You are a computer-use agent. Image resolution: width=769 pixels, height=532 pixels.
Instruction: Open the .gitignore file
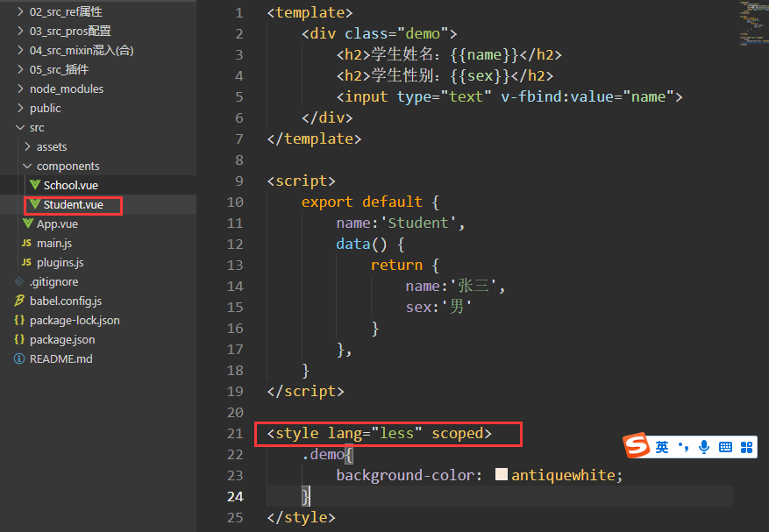[53, 282]
